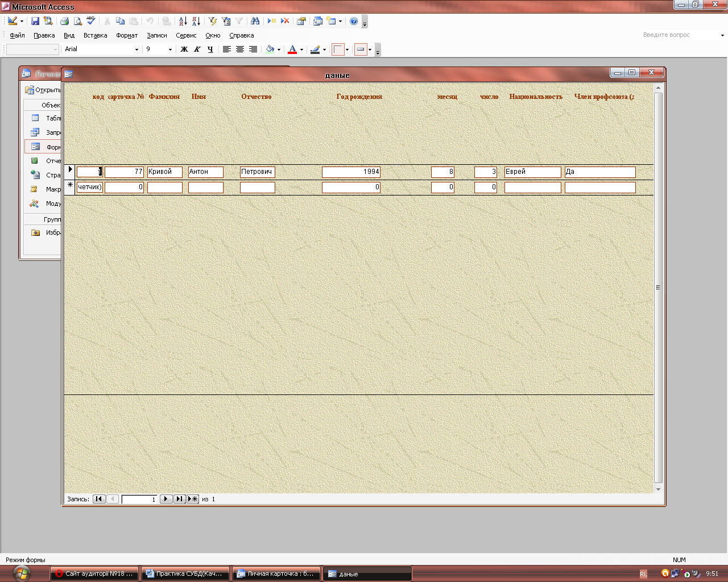Open the Arial font name dropdown
The width and height of the screenshot is (728, 582).
point(136,49)
